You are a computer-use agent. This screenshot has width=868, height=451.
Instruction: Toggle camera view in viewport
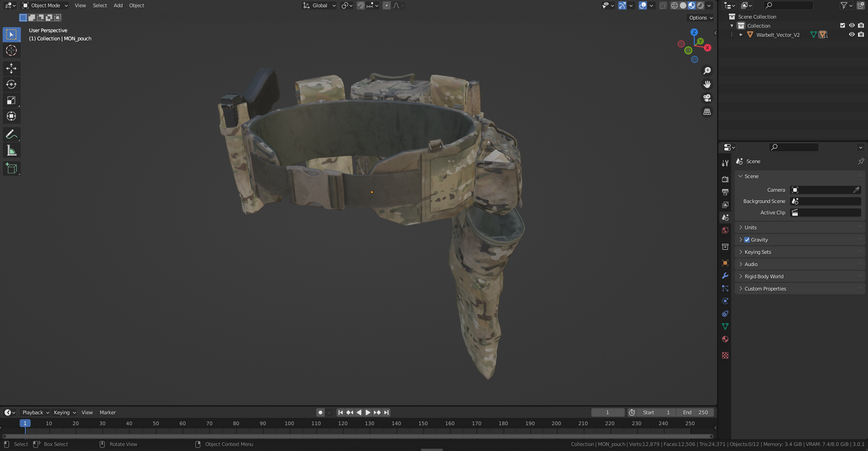[707, 98]
